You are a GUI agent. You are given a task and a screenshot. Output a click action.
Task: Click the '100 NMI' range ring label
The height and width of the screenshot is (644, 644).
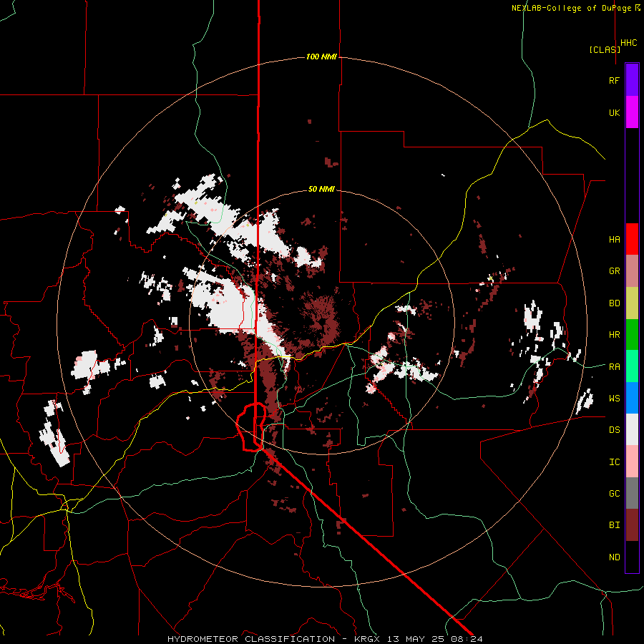[321, 57]
